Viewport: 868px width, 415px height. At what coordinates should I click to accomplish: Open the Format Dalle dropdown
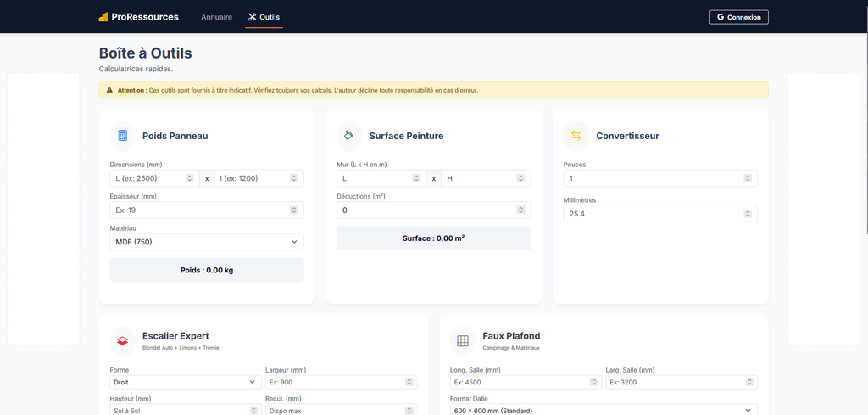coord(604,411)
